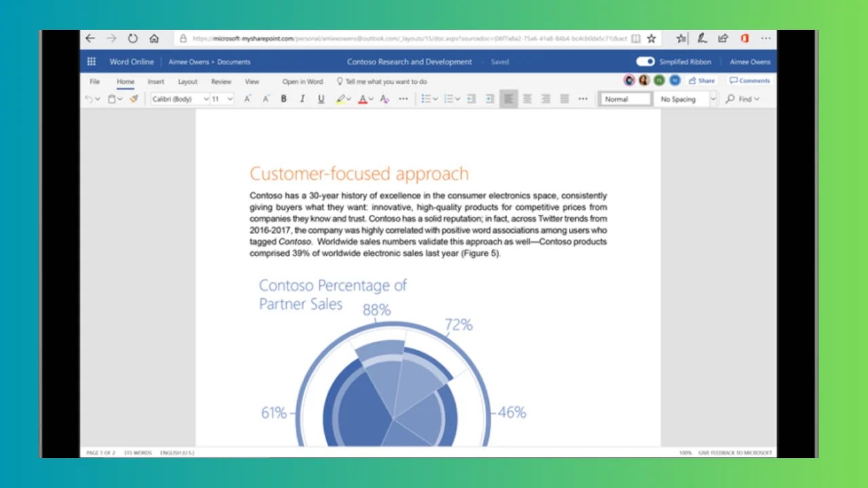Open the app launcher waffle icon

pyautogui.click(x=92, y=62)
